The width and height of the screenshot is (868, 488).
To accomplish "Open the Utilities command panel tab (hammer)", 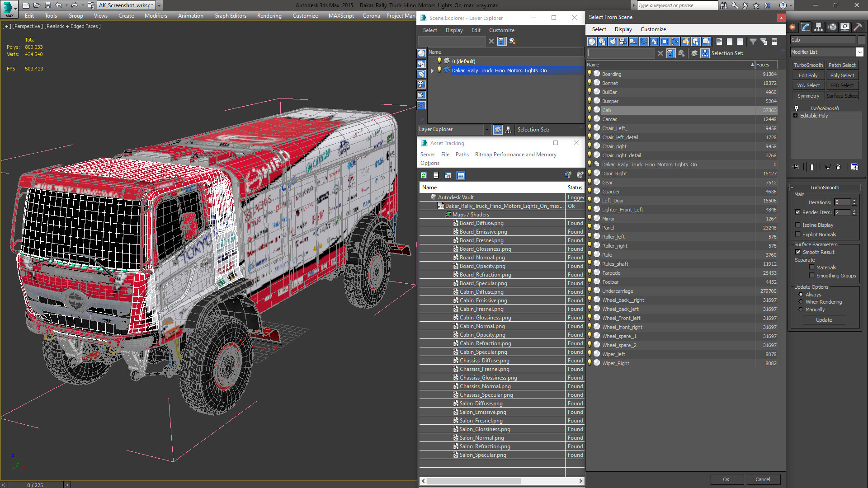I will [x=858, y=27].
